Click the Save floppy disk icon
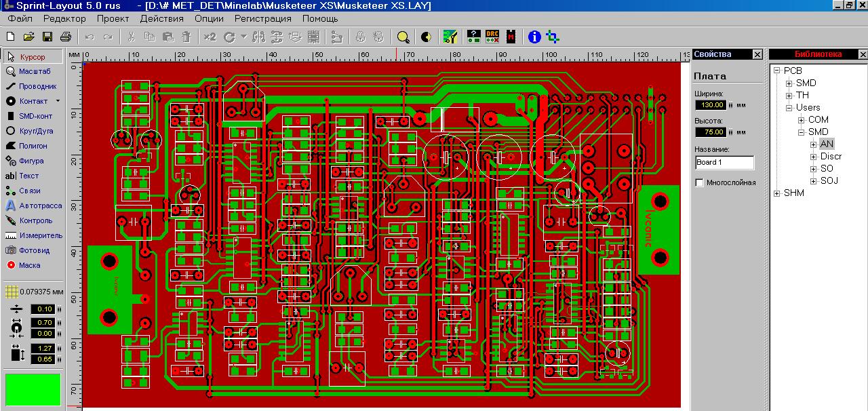868x411 pixels. (x=47, y=37)
